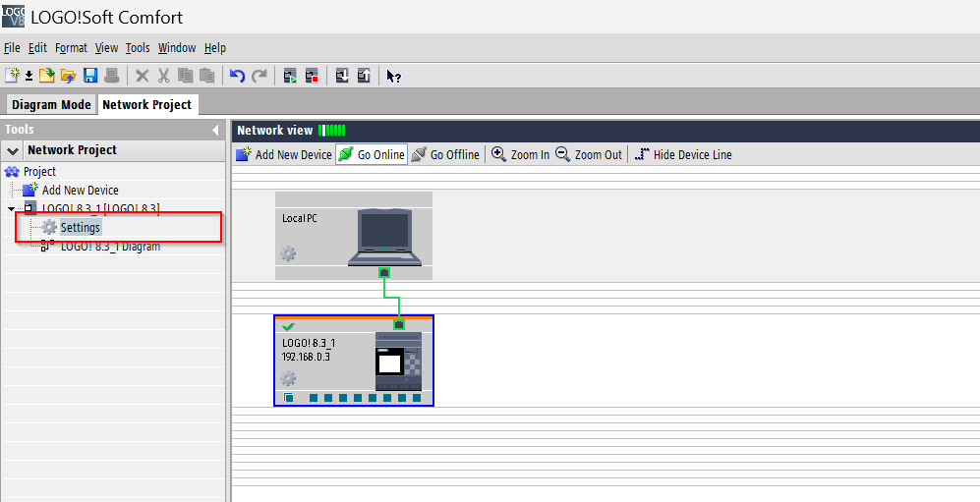Click the Go Online button

pyautogui.click(x=372, y=154)
